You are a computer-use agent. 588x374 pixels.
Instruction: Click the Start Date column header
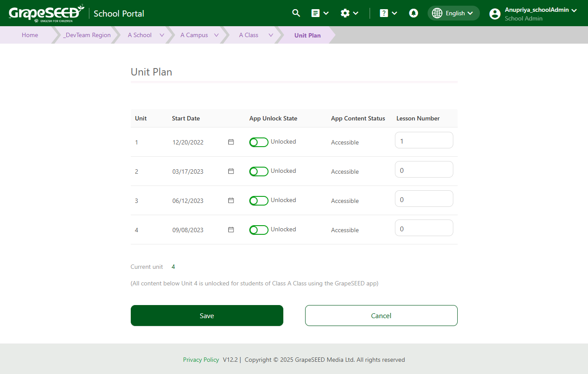(x=186, y=118)
